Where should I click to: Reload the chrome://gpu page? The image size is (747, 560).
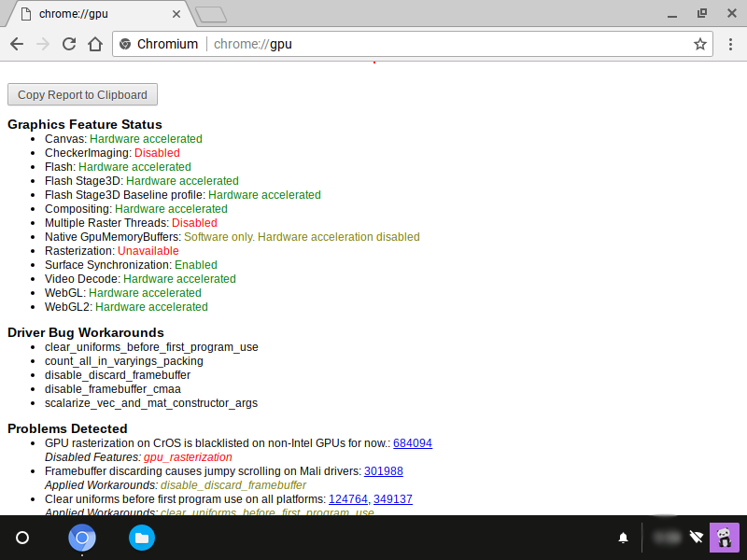[68, 44]
